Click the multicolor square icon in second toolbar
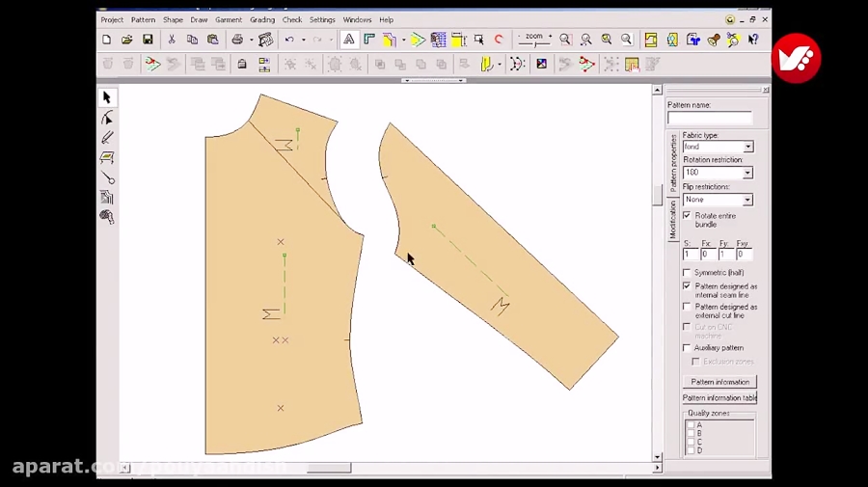This screenshot has height=487, width=868. (541, 65)
